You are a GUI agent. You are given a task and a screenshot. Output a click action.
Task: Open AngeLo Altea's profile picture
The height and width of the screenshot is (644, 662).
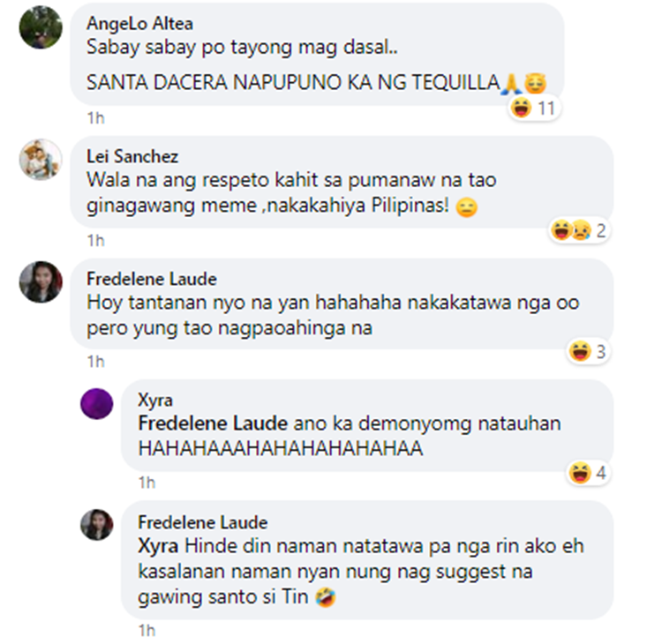(x=41, y=27)
